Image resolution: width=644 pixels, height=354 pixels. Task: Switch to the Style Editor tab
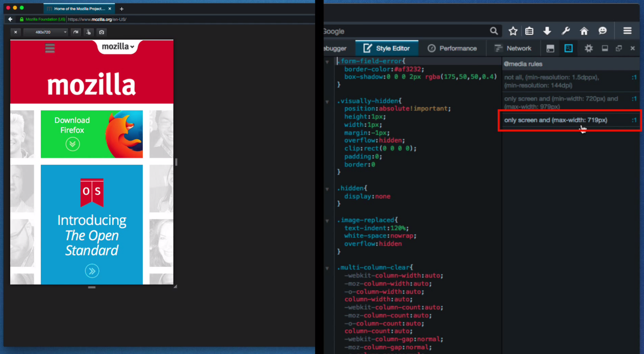coord(386,48)
